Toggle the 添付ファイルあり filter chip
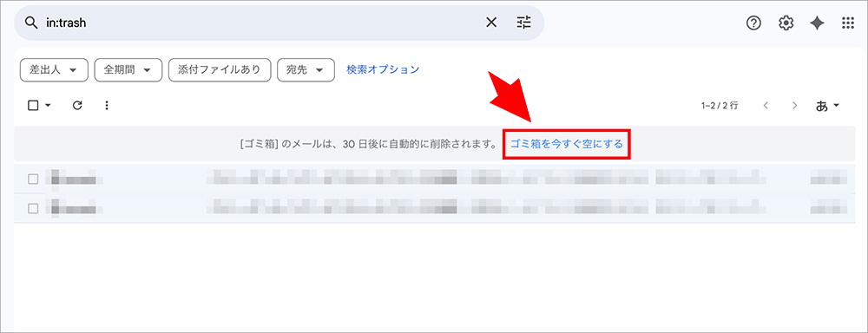 click(x=220, y=70)
